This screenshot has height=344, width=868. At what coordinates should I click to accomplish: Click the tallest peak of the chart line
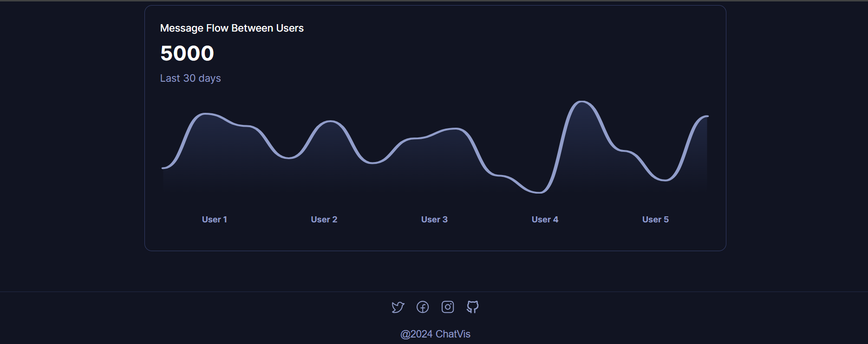[581, 102]
